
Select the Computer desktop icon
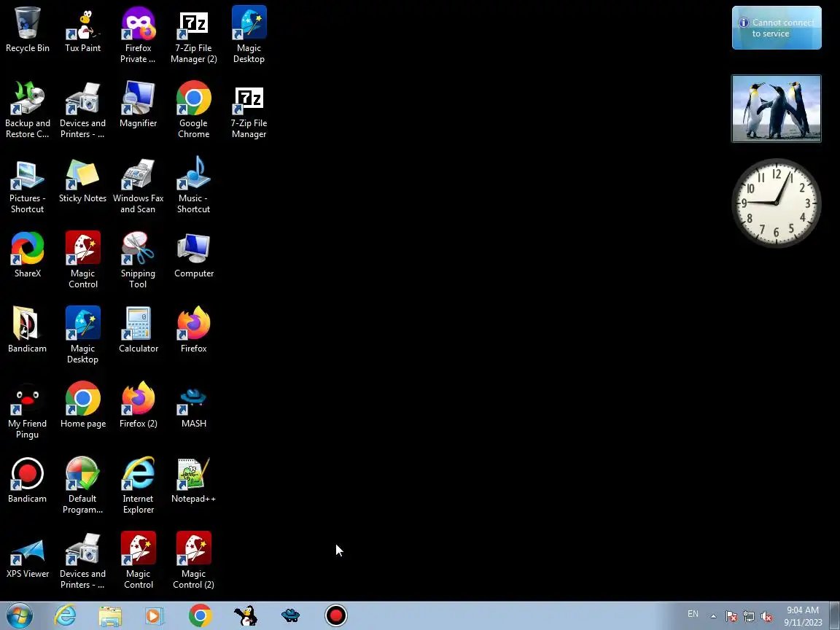click(193, 255)
